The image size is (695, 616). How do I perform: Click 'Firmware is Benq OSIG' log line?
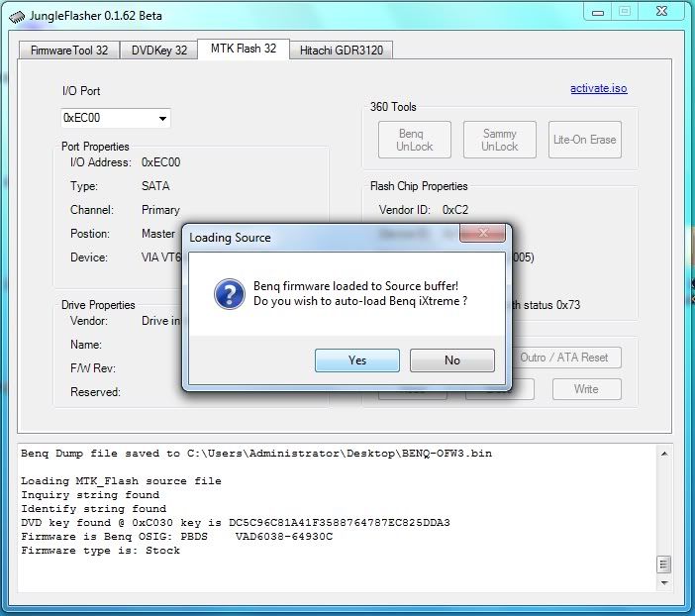click(x=176, y=537)
